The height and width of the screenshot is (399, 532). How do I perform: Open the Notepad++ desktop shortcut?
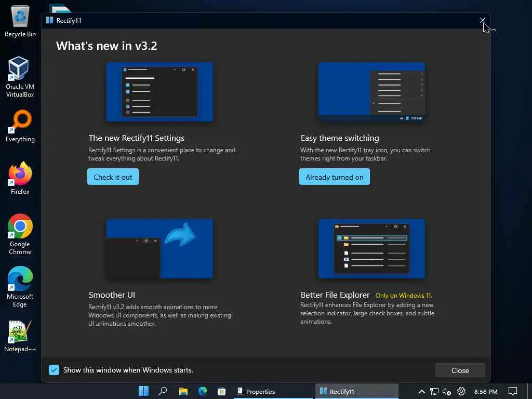click(x=20, y=336)
